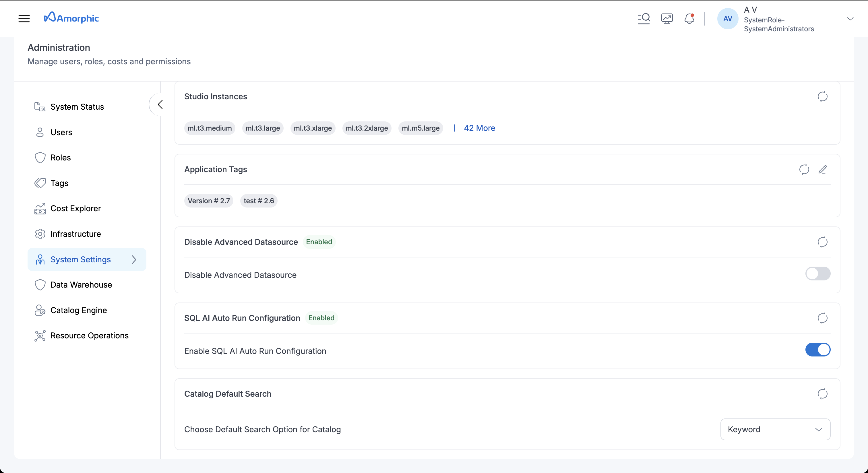Refresh the SQL AI Auto Run Configuration section

click(x=822, y=318)
